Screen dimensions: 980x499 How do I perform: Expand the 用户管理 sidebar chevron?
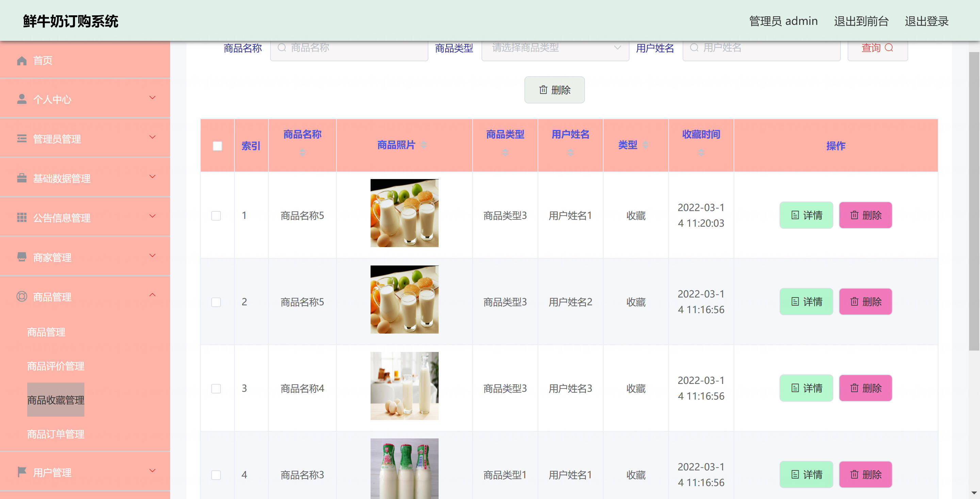click(x=152, y=471)
